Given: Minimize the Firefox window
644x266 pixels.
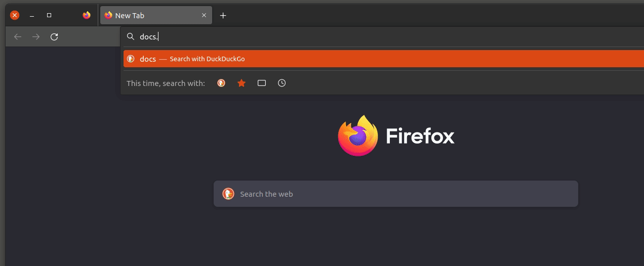Looking at the screenshot, I should [32, 16].
